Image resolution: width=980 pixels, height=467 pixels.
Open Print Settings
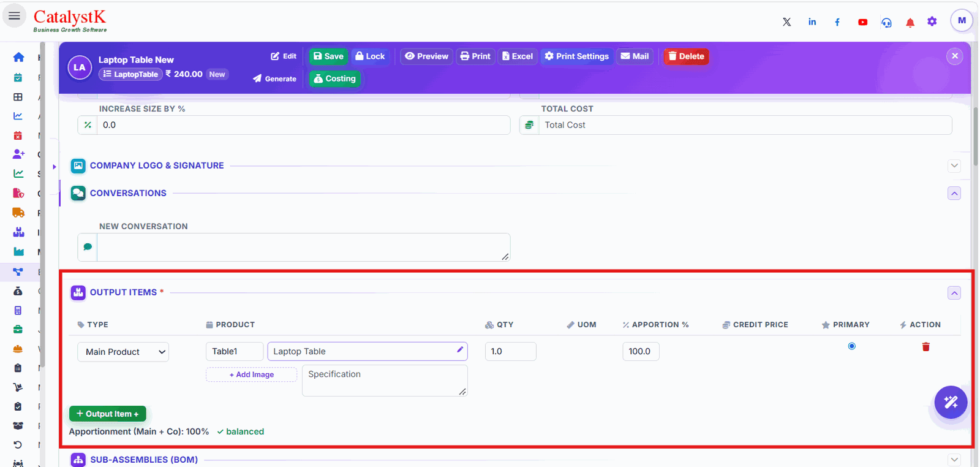point(576,56)
